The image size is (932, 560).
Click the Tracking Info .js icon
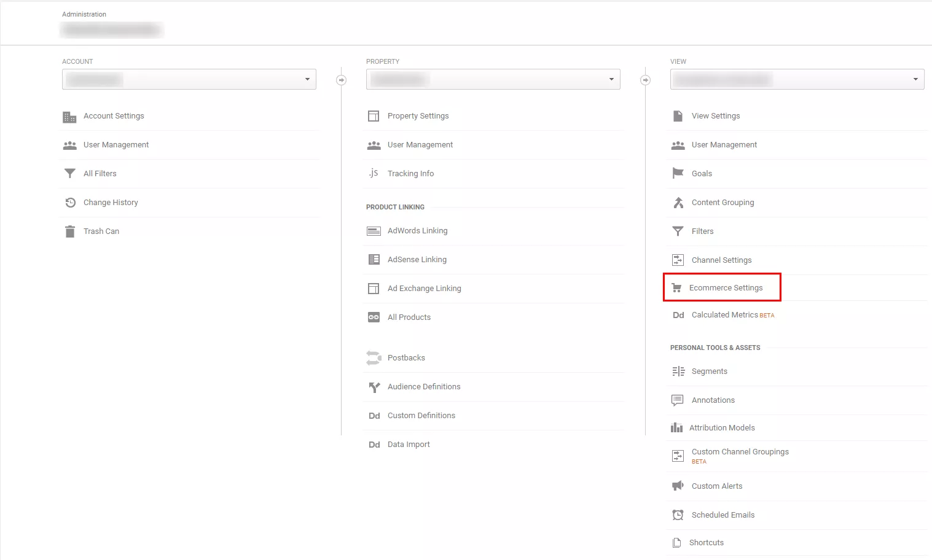[x=374, y=173]
